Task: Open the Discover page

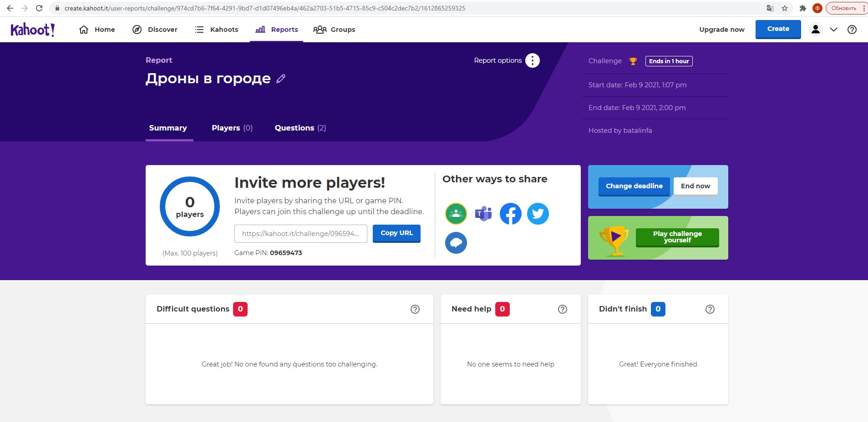Action: click(x=155, y=30)
